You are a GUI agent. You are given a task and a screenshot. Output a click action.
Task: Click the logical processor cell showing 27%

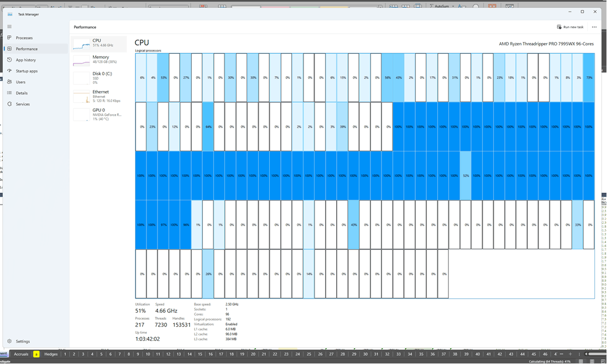(186, 78)
